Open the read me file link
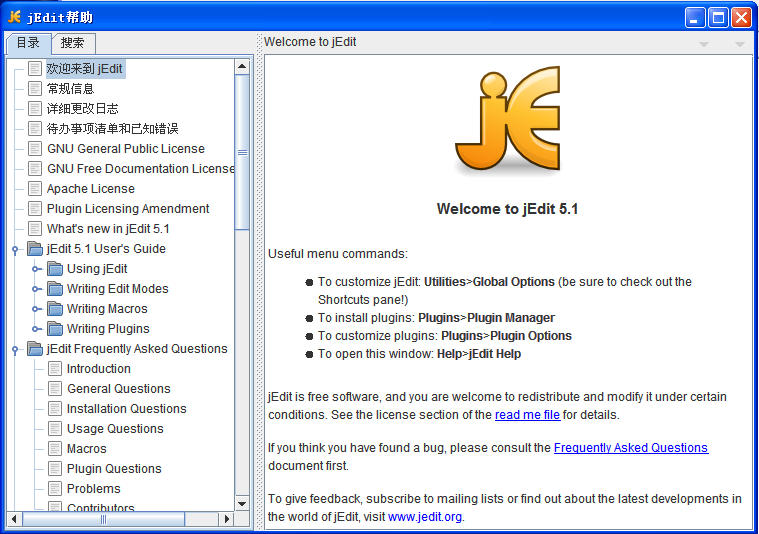This screenshot has height=534, width=759. [527, 415]
